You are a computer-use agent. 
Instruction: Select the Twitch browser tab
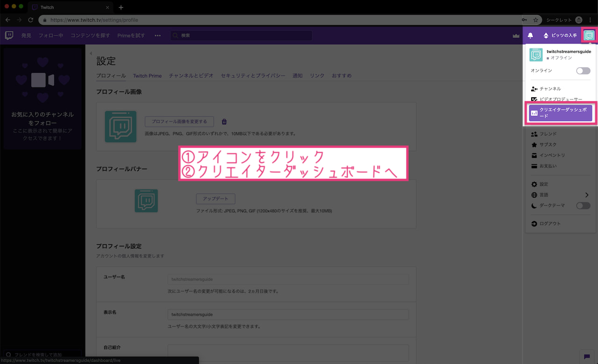click(x=70, y=7)
